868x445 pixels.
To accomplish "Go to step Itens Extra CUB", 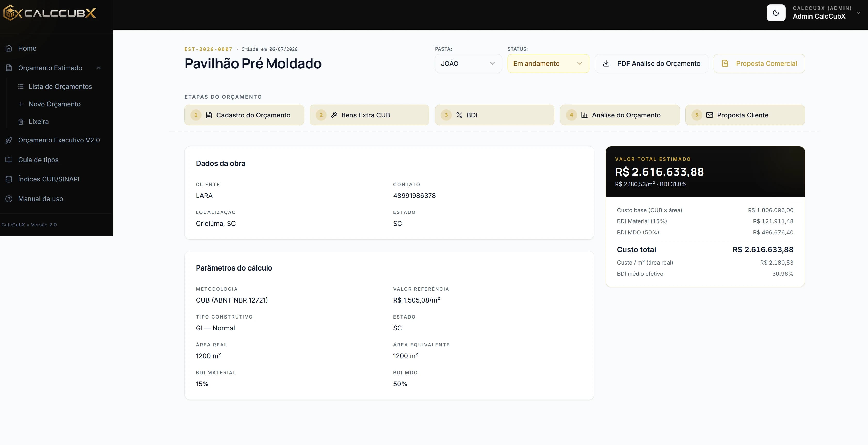I will tap(369, 115).
